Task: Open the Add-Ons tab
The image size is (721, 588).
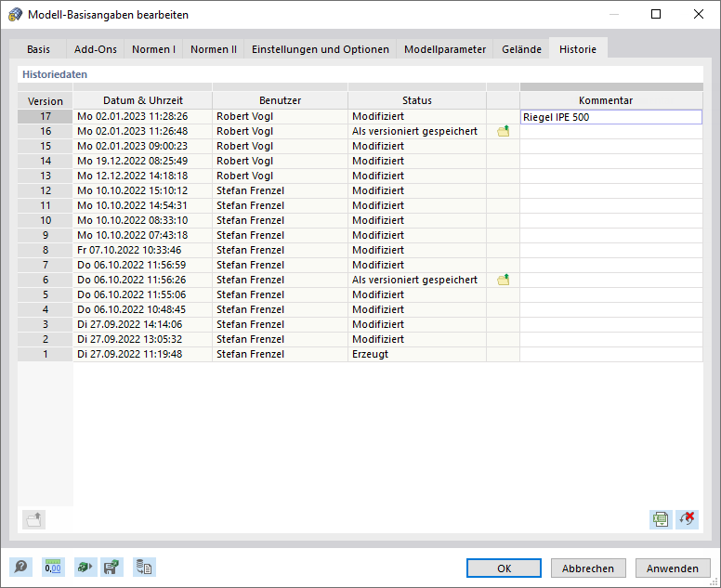Action: click(x=95, y=49)
